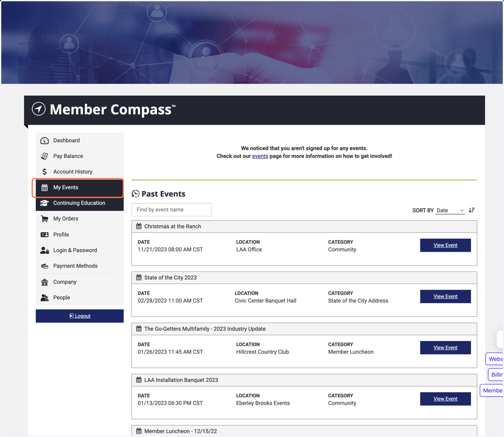This screenshot has width=504, height=437.
Task: Open Profile menu item
Action: tap(80, 235)
